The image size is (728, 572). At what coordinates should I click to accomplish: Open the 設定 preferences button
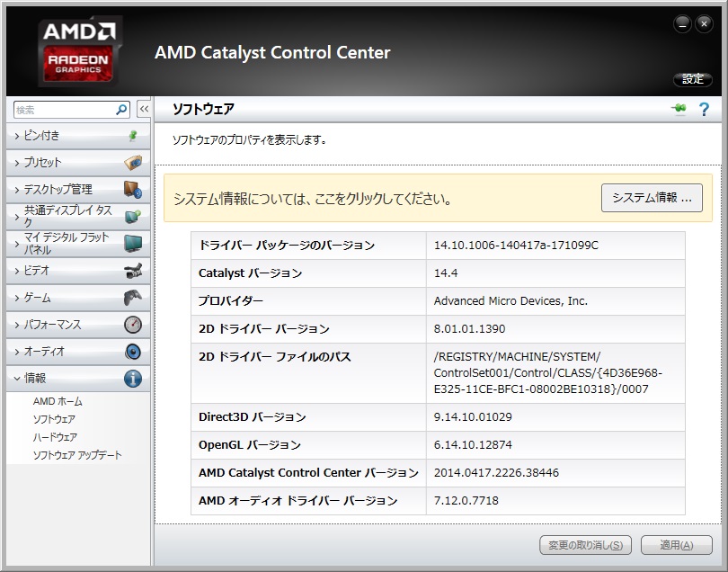693,79
